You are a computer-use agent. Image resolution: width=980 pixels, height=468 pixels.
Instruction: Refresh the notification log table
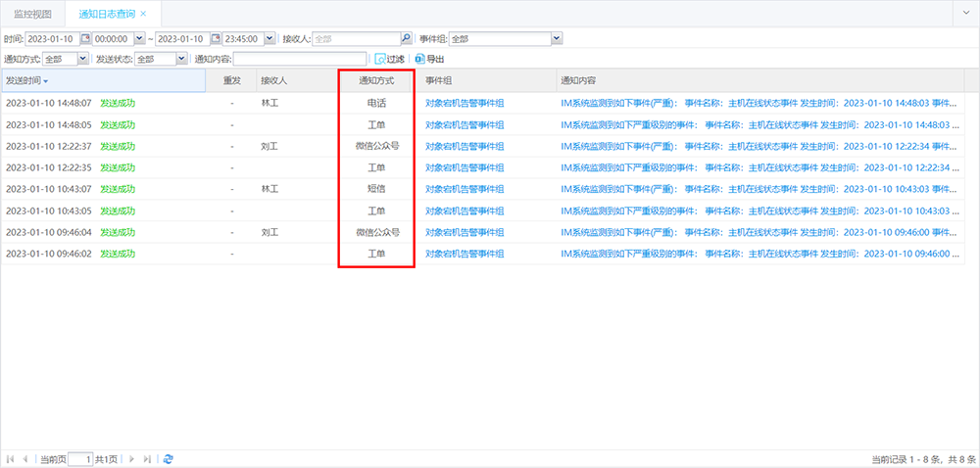[169, 458]
